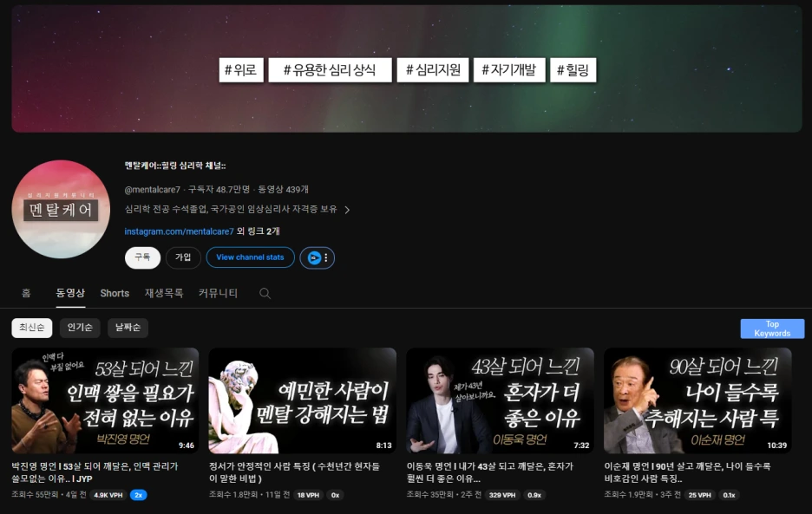Click title 이순재 명언 90년 살고
The height and width of the screenshot is (514, 812).
[687, 472]
